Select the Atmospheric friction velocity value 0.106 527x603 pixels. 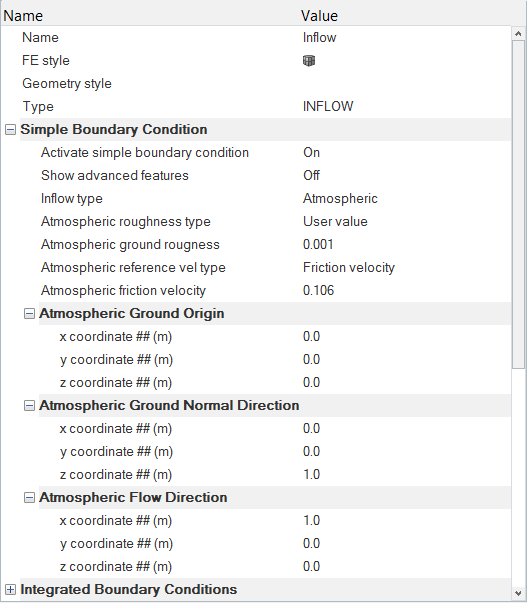coord(319,290)
